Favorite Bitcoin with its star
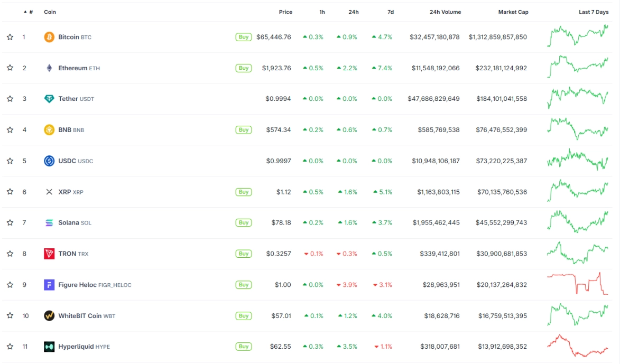 click(10, 37)
